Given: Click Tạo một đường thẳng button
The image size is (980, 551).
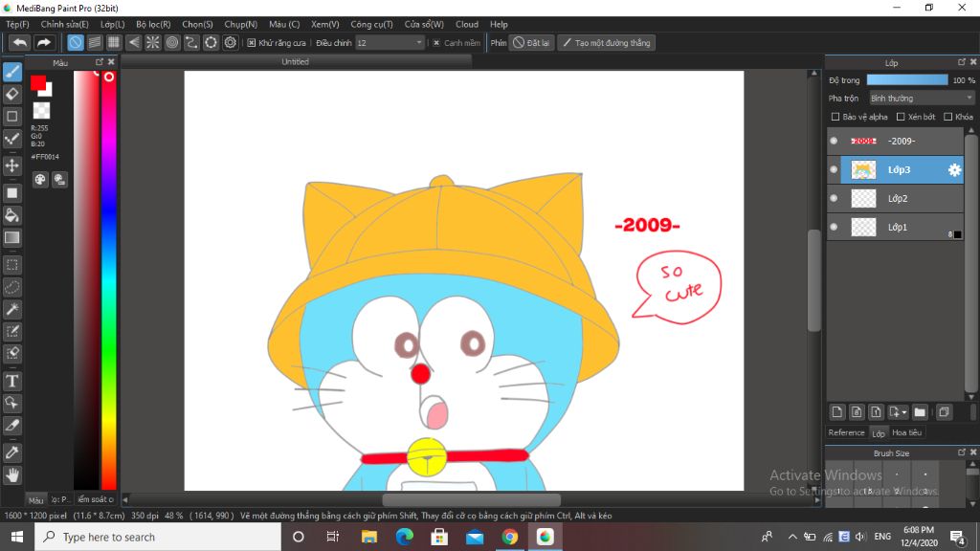Looking at the screenshot, I should 606,43.
